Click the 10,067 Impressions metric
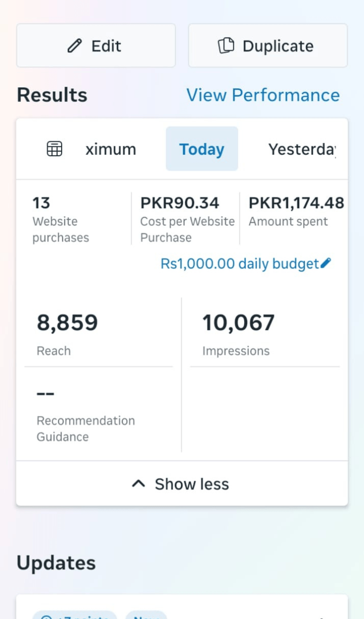364x619 pixels. 238,333
